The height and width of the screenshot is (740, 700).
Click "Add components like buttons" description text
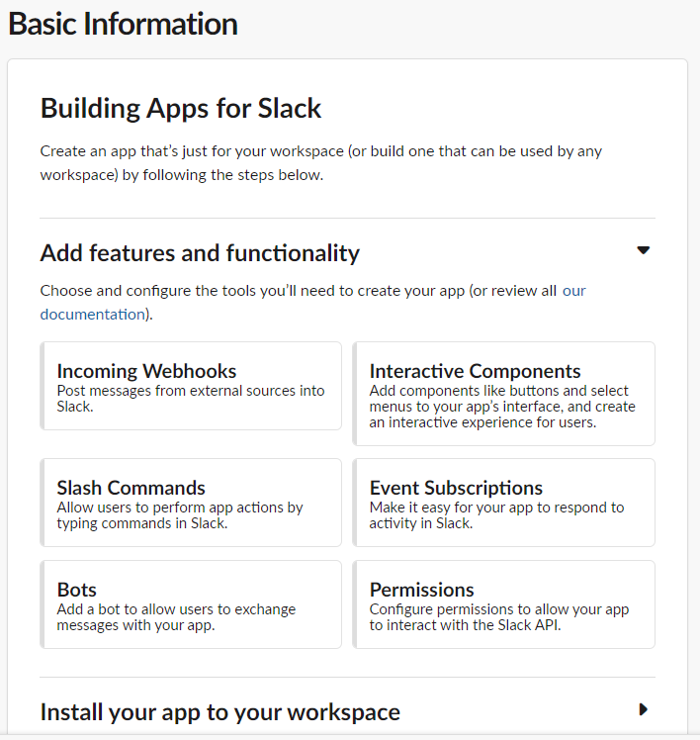pos(502,407)
